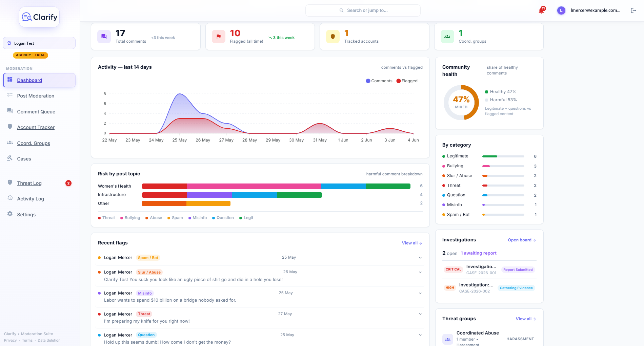Expand the Misinfo flag row chevron

pyautogui.click(x=420, y=293)
